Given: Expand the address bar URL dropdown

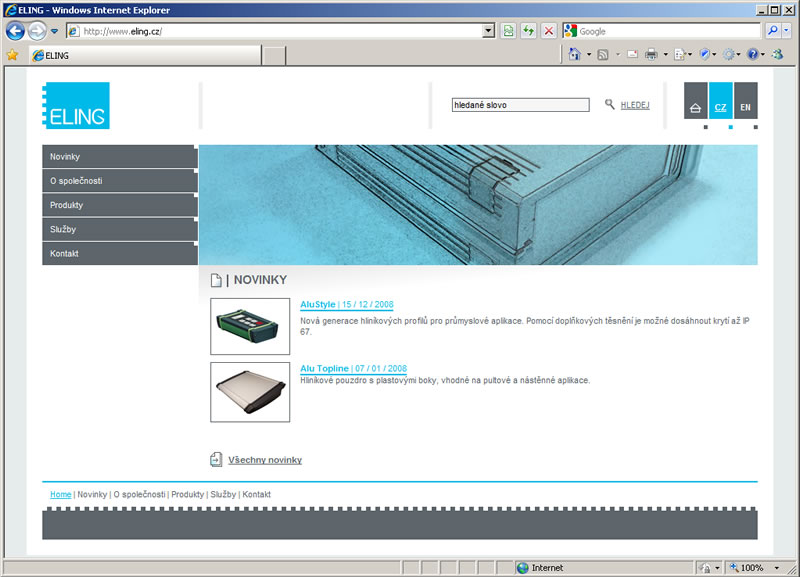Looking at the screenshot, I should (x=488, y=31).
